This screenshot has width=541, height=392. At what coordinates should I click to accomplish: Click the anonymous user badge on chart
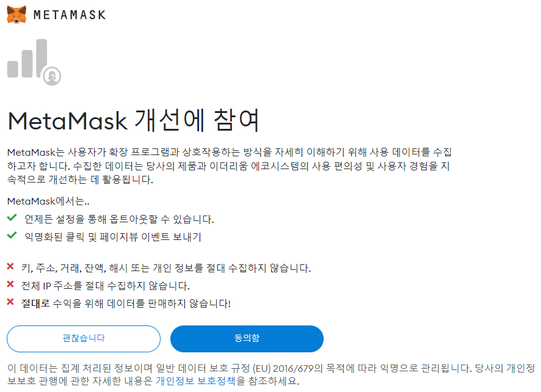pos(52,76)
